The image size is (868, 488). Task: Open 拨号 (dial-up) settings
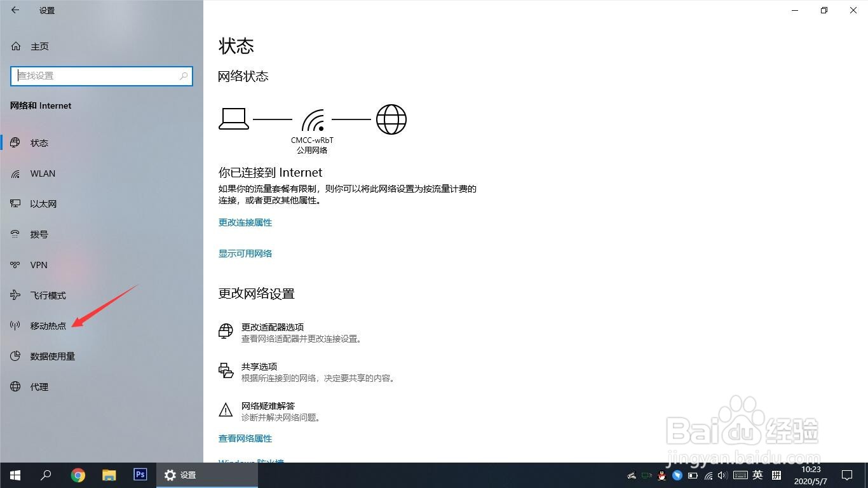38,234
